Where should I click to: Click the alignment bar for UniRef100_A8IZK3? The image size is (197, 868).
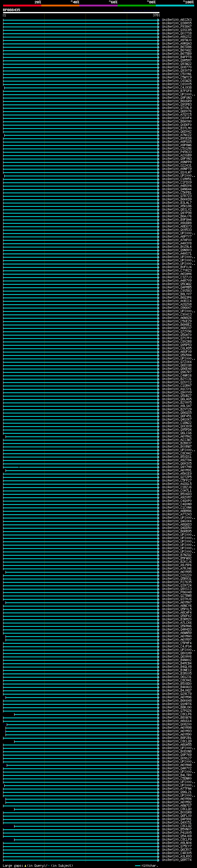tap(81, 20)
